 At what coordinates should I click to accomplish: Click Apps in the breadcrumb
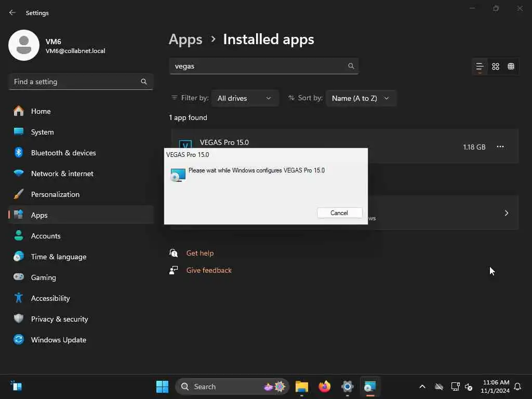click(x=185, y=39)
